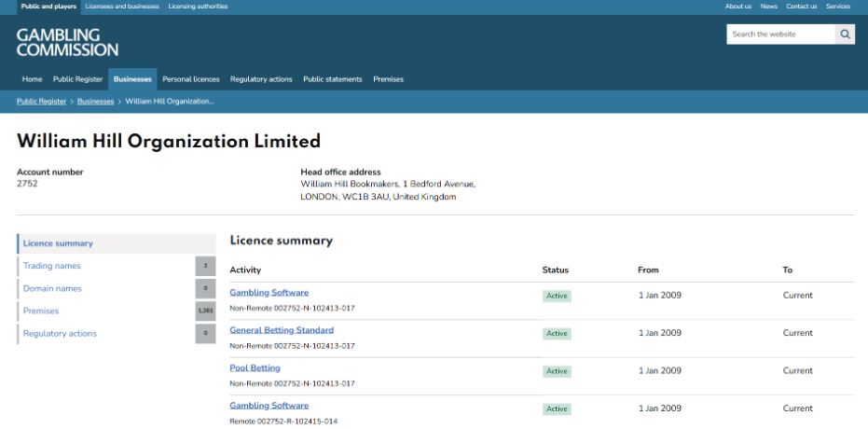The image size is (868, 429).
Task: Open Remote Gambling Software licence link
Action: 269,406
